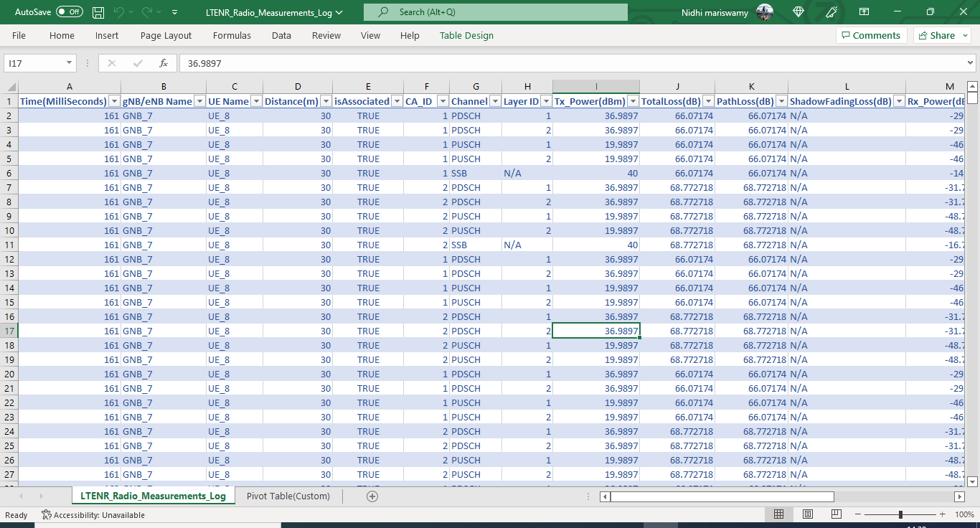
Task: Open the View tab
Action: [370, 35]
